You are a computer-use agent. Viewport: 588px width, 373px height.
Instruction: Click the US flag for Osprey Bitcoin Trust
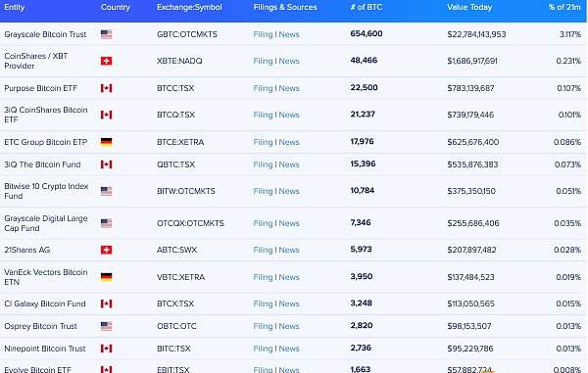106,326
